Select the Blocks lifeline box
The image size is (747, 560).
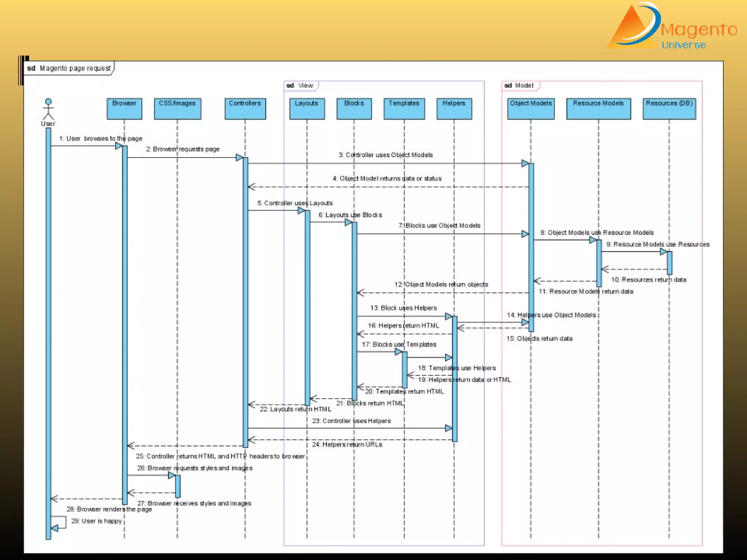[x=354, y=108]
